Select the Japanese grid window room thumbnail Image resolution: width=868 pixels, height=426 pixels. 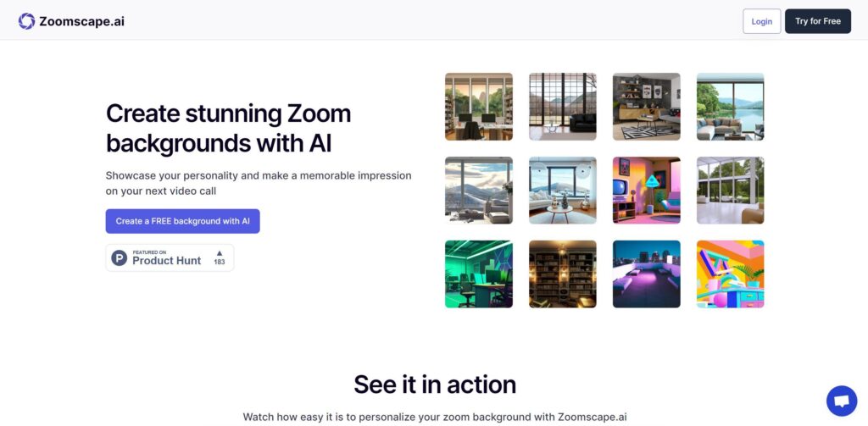click(x=563, y=107)
